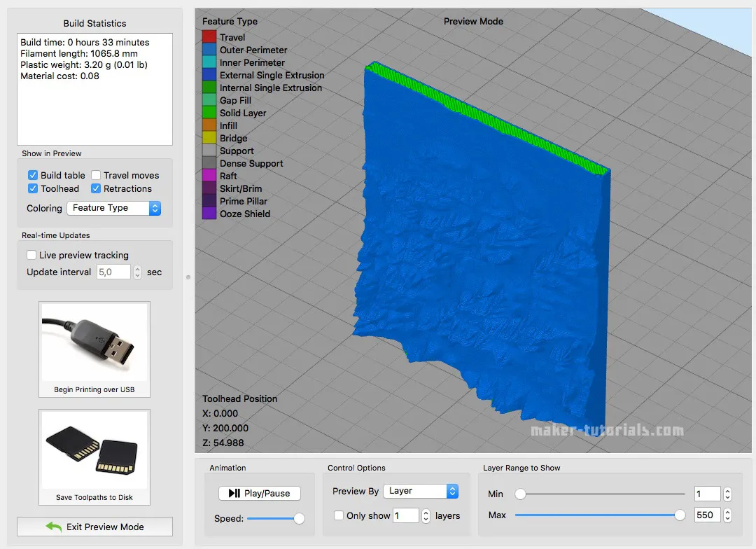Click the Raft legend icon

coord(208,176)
